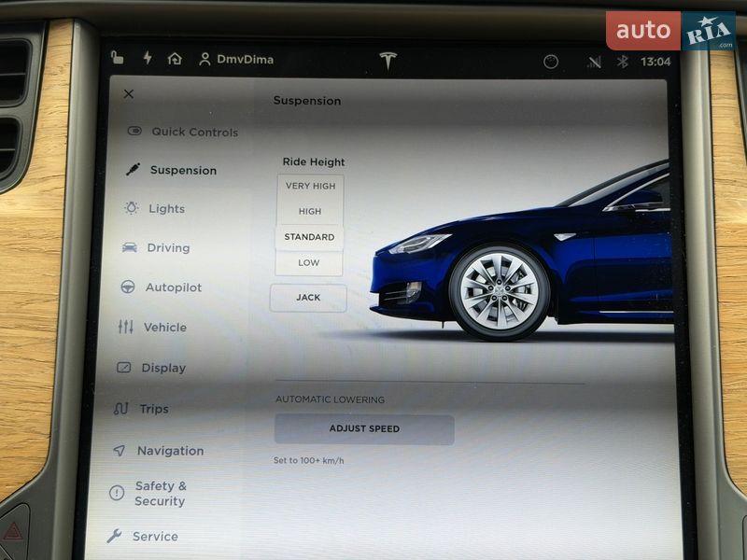Tap the Tesla logo at top center
Screen dimensions: 747x560
(x=386, y=59)
